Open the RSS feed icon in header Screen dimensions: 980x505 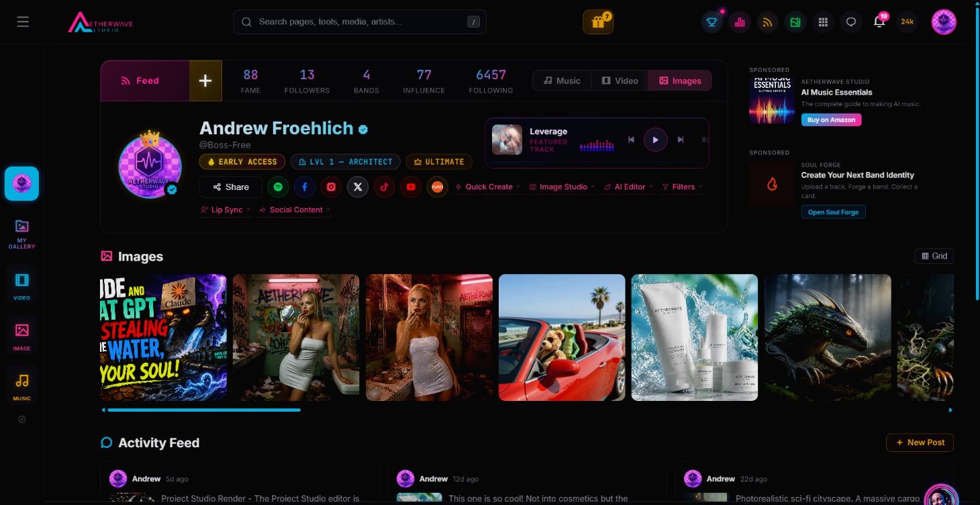click(x=767, y=22)
